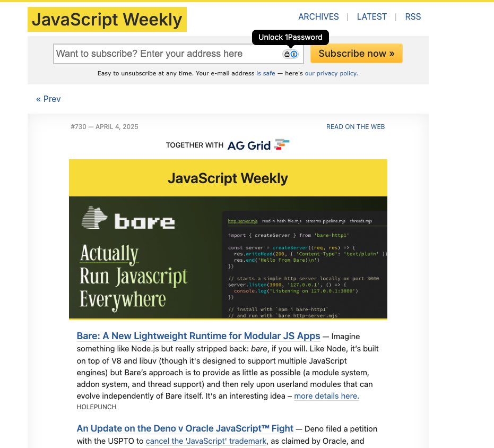494x448 pixels.
Task: Go to the LATEST issue link
Action: click(372, 16)
